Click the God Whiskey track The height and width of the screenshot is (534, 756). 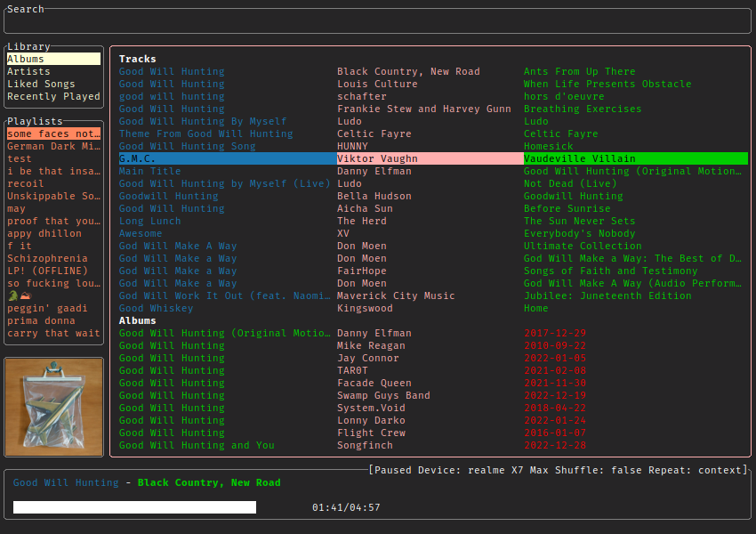click(156, 308)
